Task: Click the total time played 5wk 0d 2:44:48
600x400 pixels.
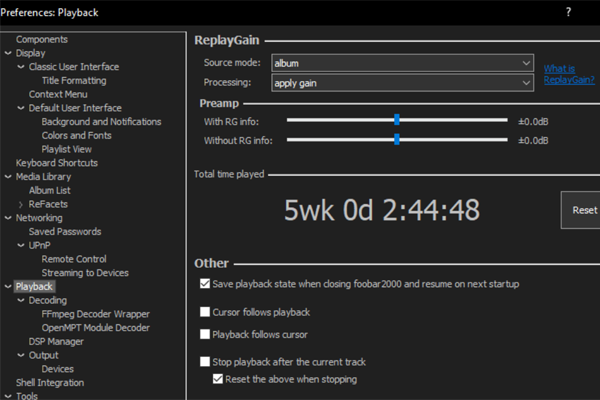Action: click(x=382, y=210)
